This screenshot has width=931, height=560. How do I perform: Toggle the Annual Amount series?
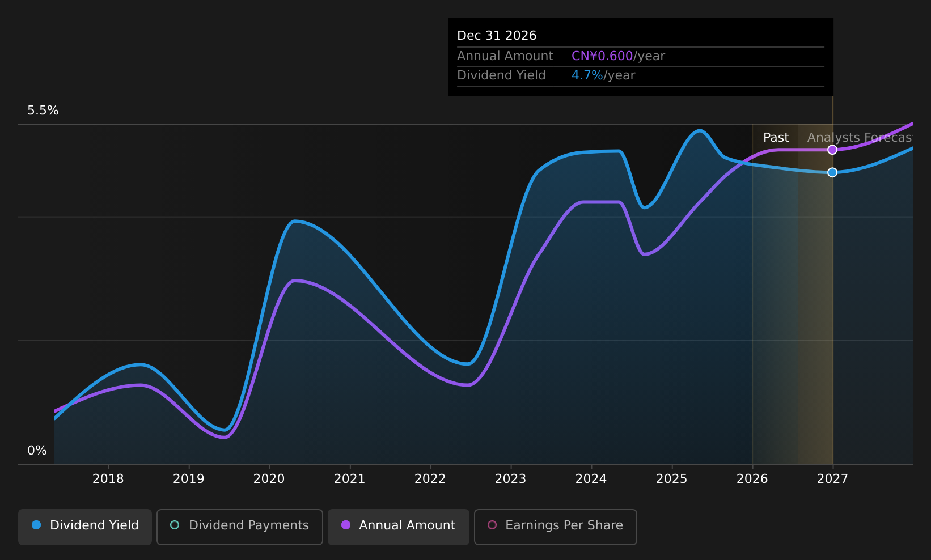(x=399, y=527)
